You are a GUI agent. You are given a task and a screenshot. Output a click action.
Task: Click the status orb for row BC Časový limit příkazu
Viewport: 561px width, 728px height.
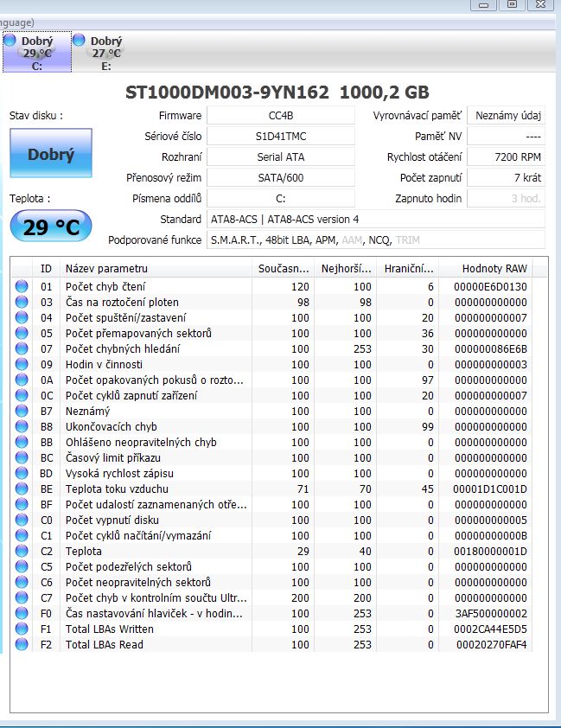pyautogui.click(x=22, y=457)
